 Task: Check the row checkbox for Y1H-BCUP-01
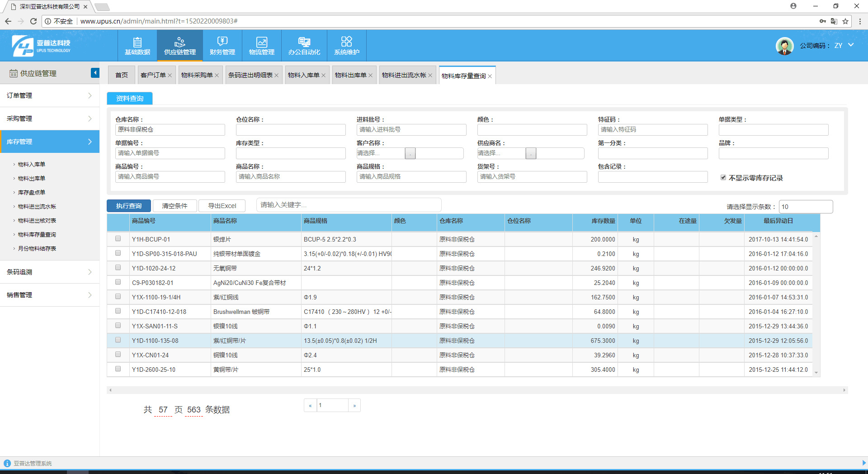[x=118, y=238]
